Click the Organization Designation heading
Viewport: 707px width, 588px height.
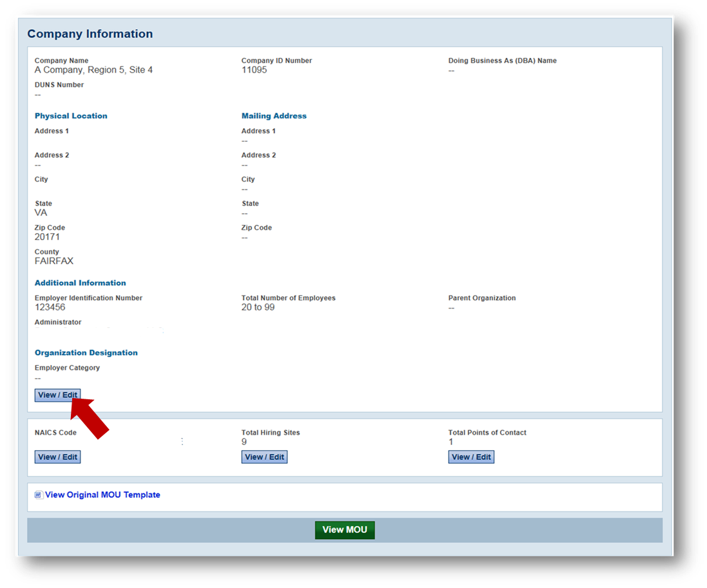pos(86,353)
